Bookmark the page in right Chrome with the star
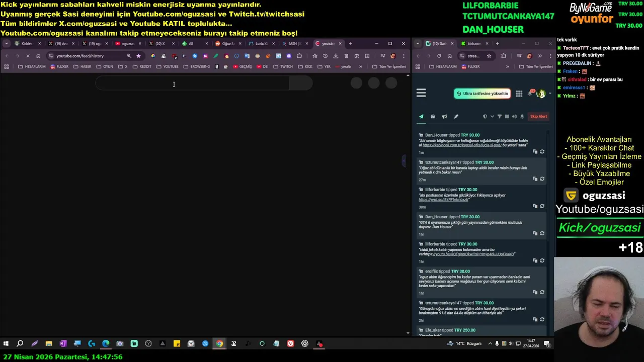The width and height of the screenshot is (644, 362). 489,56
